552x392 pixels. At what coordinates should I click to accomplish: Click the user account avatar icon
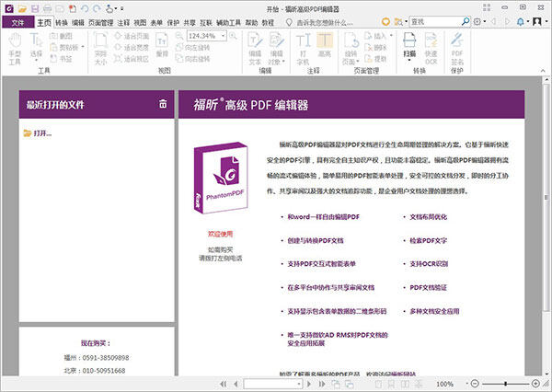(x=537, y=22)
